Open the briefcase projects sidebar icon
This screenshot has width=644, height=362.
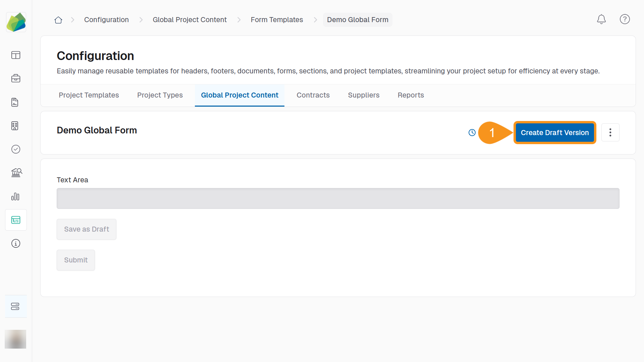coord(16,78)
